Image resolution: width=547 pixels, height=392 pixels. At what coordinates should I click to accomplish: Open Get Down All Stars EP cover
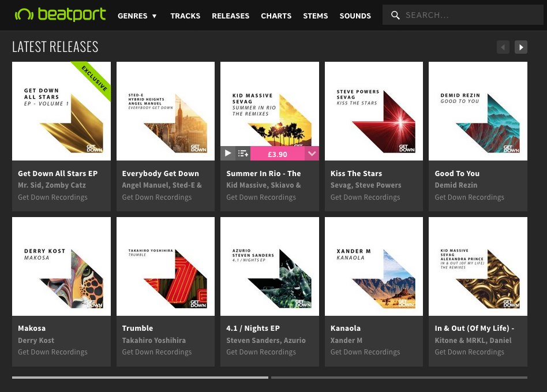pos(61,111)
